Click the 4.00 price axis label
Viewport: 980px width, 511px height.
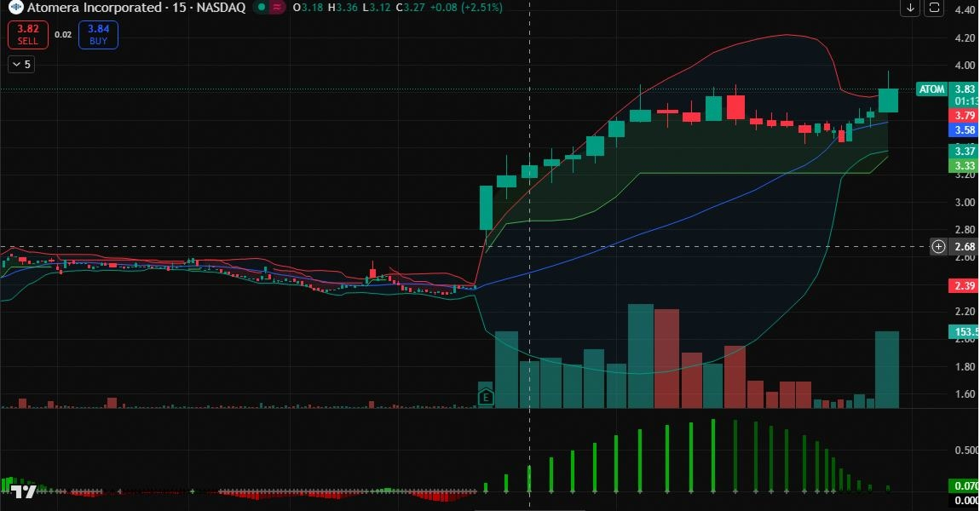click(x=965, y=65)
